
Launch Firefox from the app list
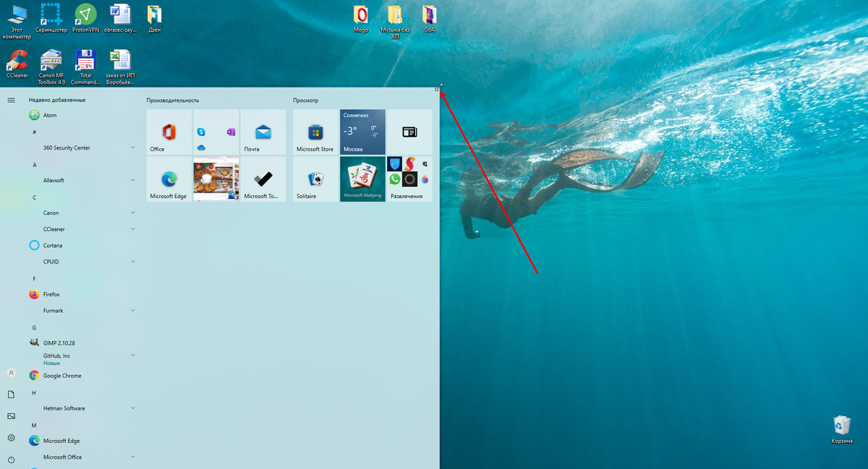click(x=82, y=294)
